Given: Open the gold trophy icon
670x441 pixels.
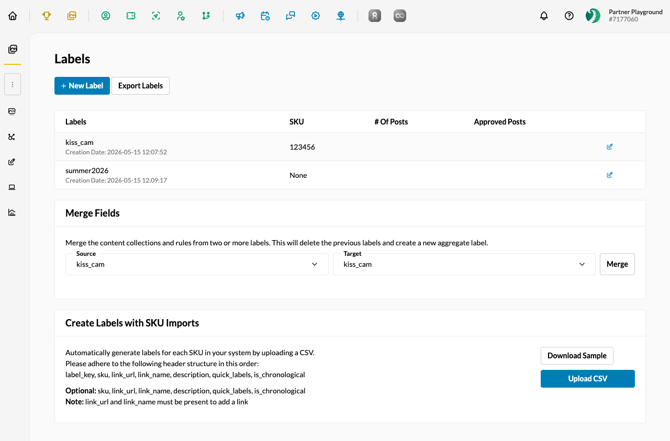Looking at the screenshot, I should coord(47,16).
